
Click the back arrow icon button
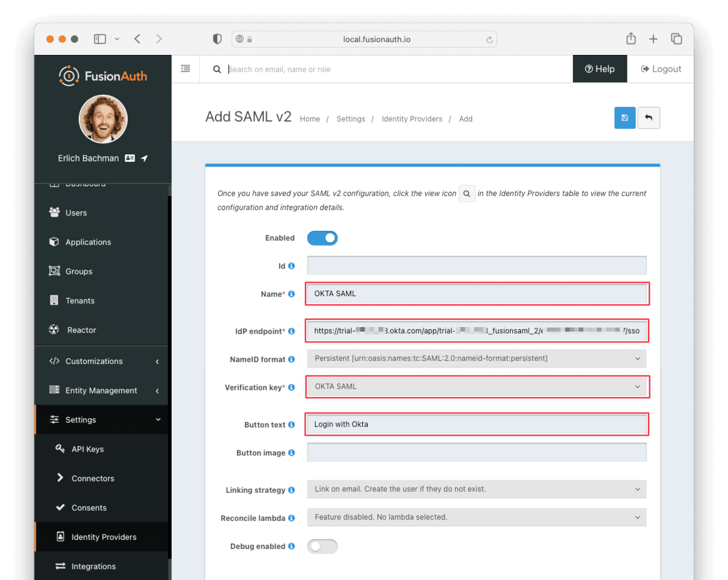click(648, 118)
